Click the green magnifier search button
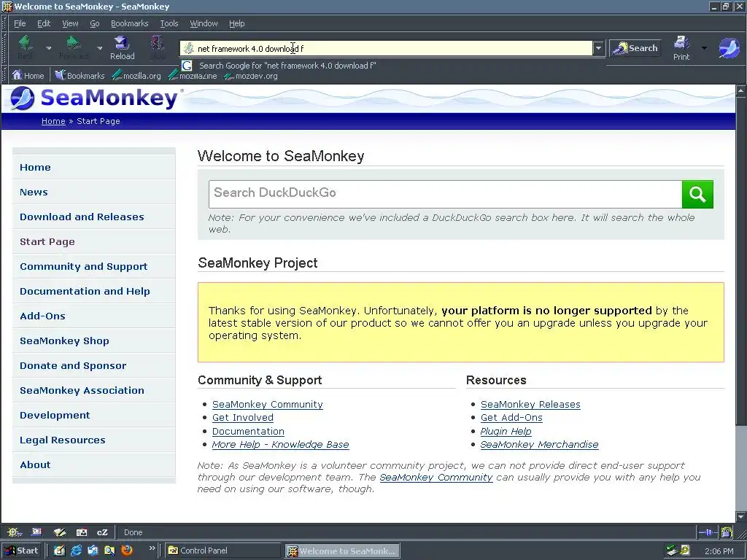Screen dimensions: 747x560 click(697, 194)
